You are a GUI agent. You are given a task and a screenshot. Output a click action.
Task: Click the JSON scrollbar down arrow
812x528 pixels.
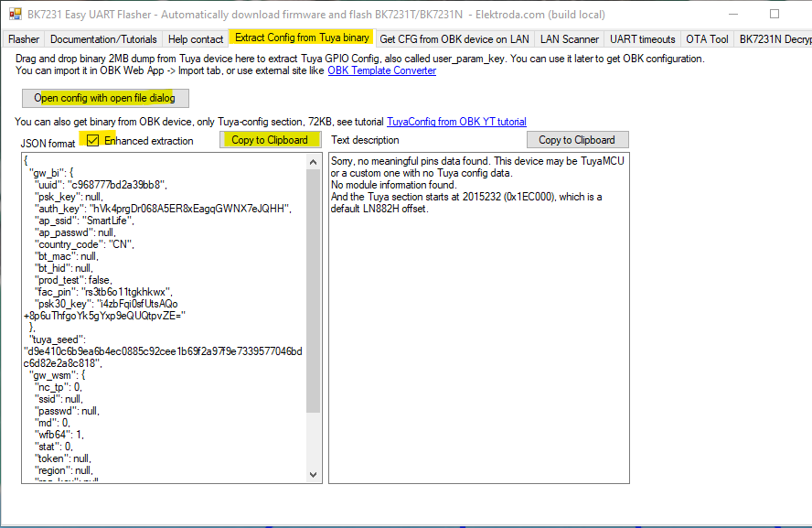click(313, 474)
